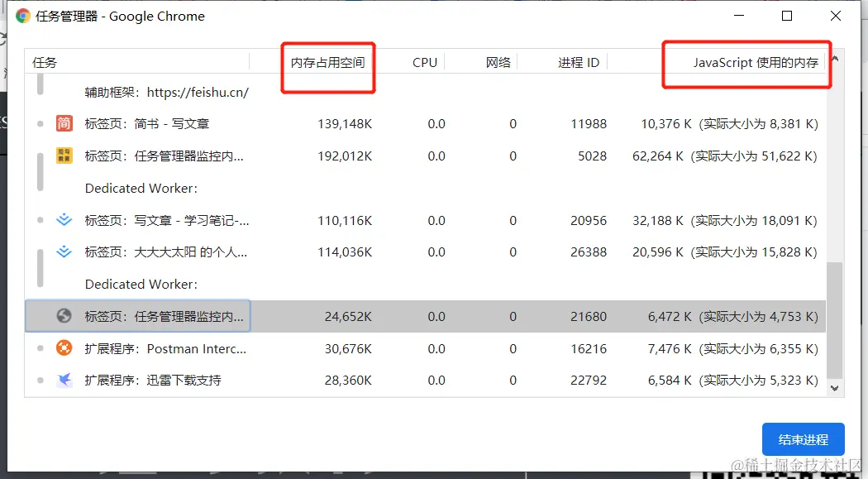Click JavaScript memory value 6,584 K
This screenshot has width=868, height=479.
pos(670,381)
